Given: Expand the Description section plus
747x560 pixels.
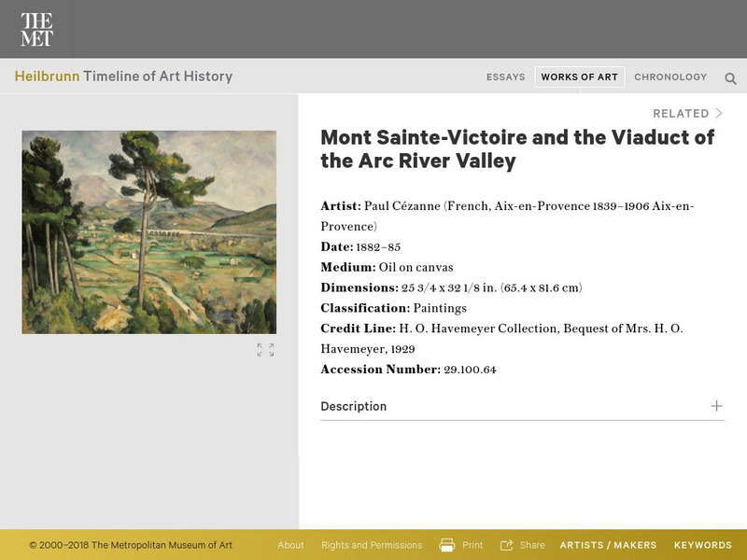Looking at the screenshot, I should pyautogui.click(x=716, y=406).
